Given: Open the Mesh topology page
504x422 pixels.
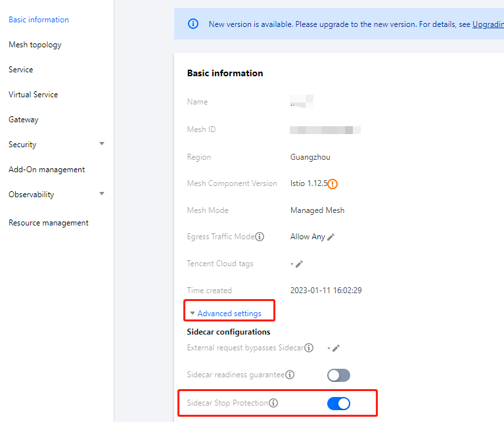Looking at the screenshot, I should tap(35, 45).
